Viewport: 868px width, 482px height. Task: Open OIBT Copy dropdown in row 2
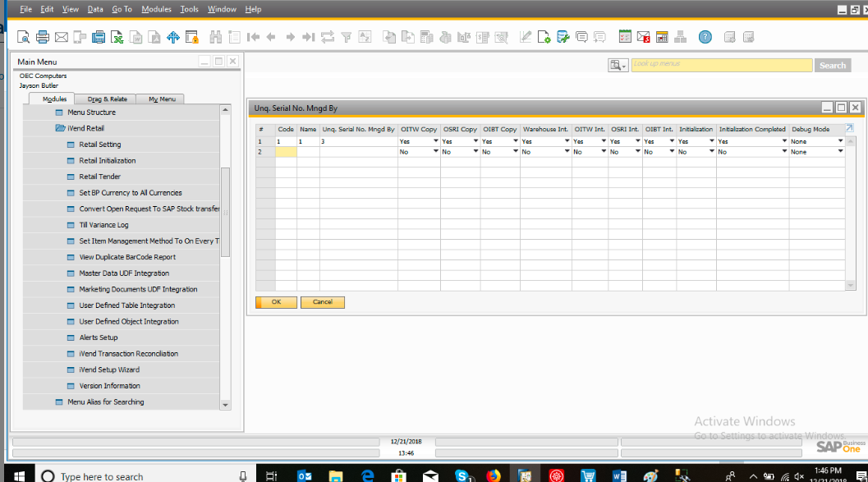516,151
